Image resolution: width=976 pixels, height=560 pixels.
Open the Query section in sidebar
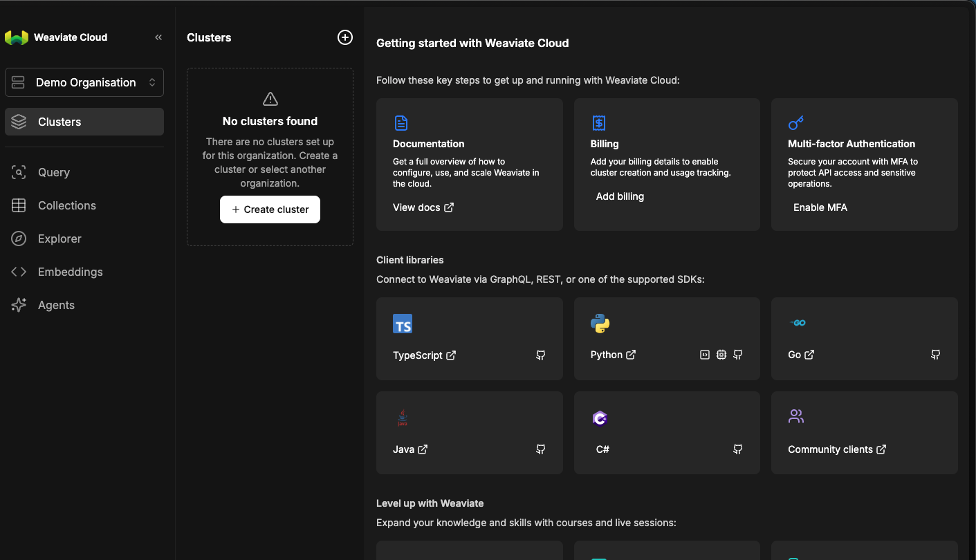(x=53, y=172)
